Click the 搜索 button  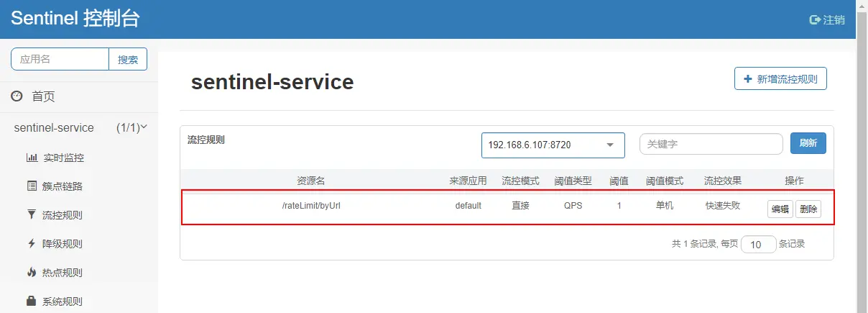click(x=128, y=59)
